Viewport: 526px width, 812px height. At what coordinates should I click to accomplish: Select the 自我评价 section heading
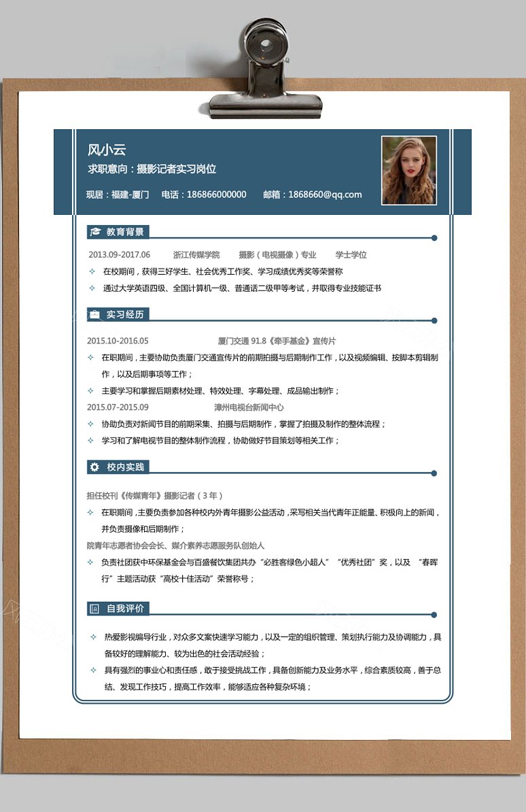[125, 609]
